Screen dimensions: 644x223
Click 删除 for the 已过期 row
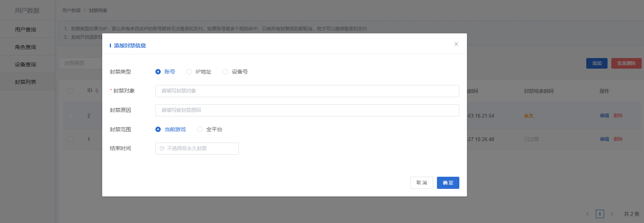618,139
